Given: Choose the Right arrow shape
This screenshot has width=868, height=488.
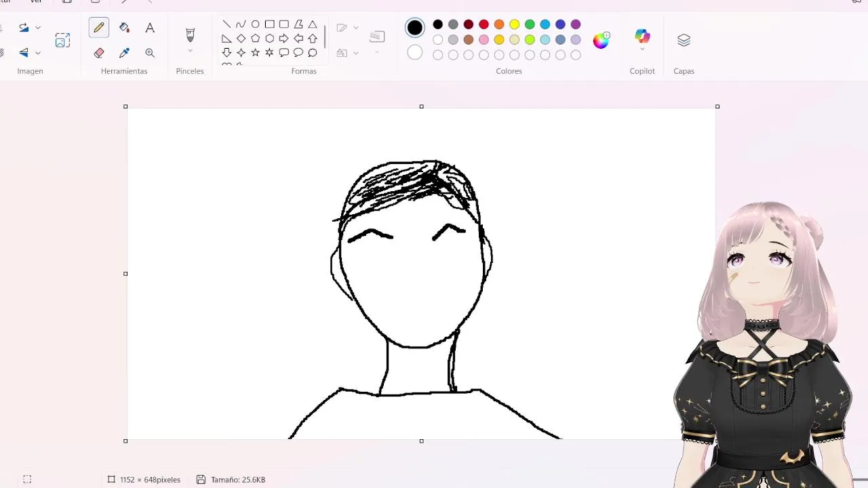Looking at the screenshot, I should pyautogui.click(x=284, y=39).
